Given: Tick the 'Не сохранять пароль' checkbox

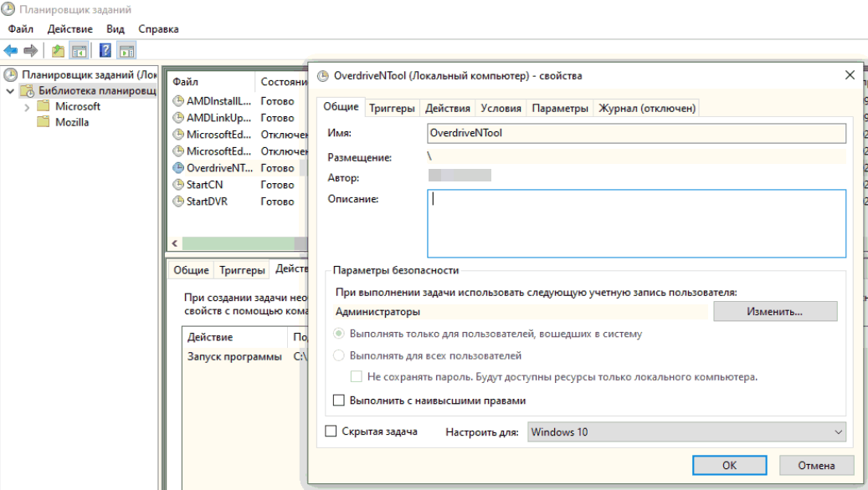Looking at the screenshot, I should click(357, 376).
